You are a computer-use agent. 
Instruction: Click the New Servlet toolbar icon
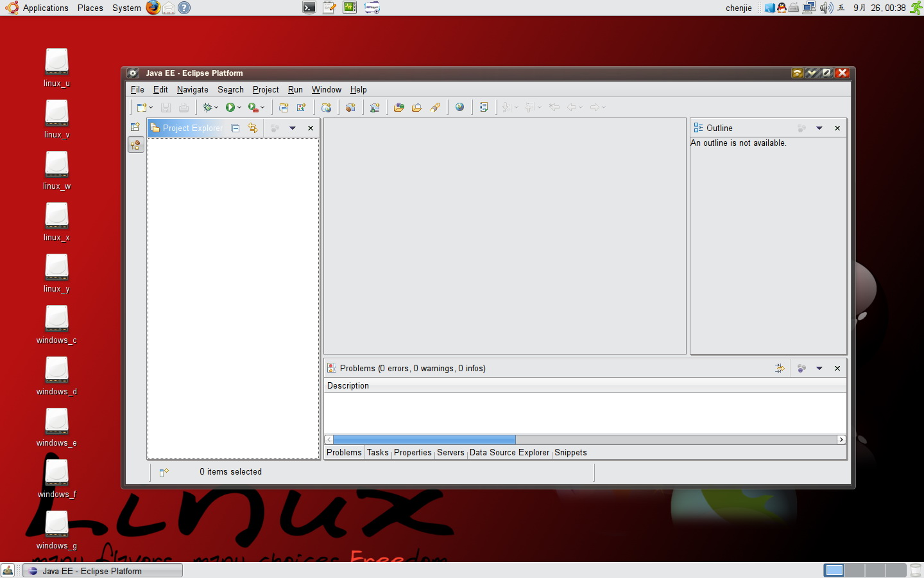(301, 107)
